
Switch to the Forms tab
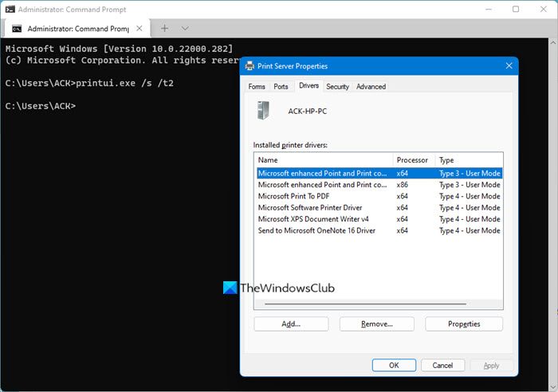click(x=257, y=86)
